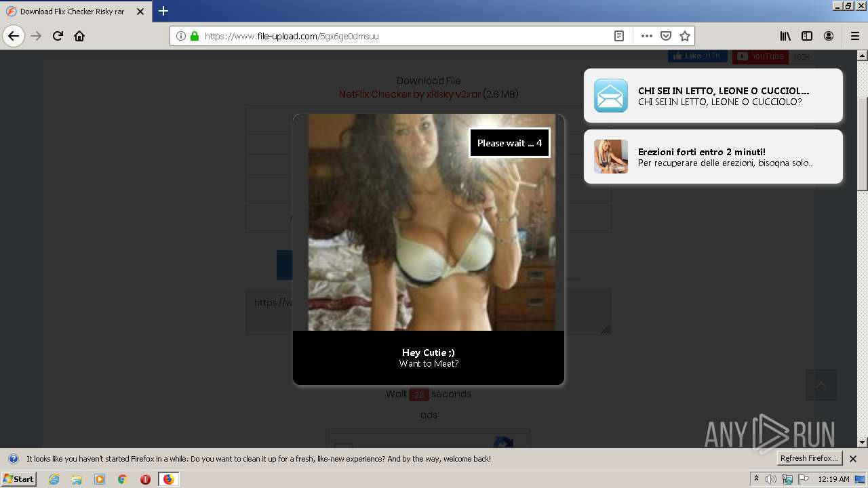Open the Firefox hamburger menu

coord(854,36)
